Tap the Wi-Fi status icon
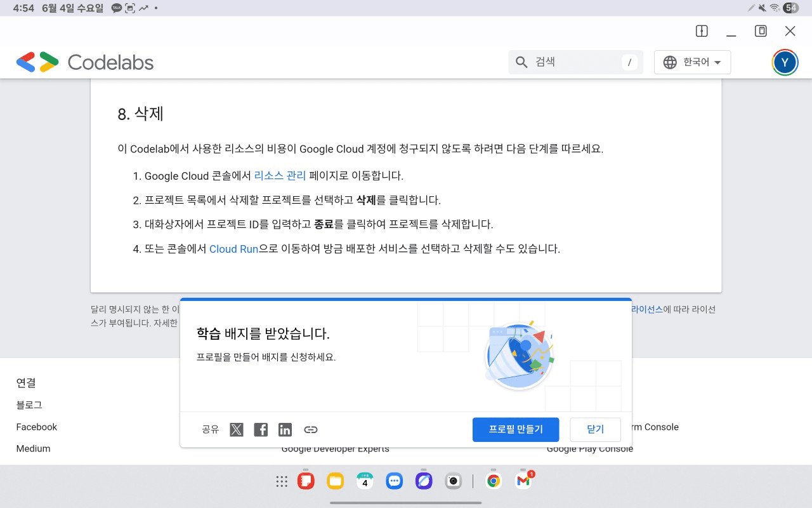812x508 pixels. 775,8
